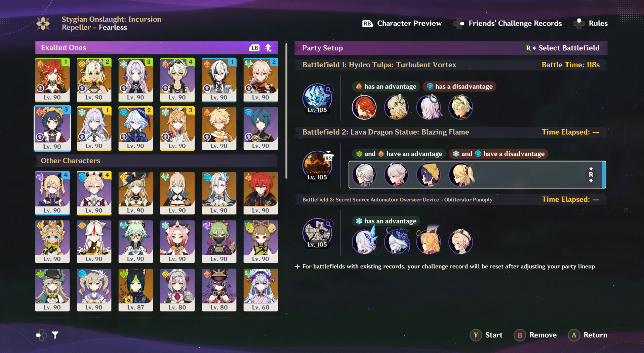Toggle red-haired Pyro character in first slot
The width and height of the screenshot is (644, 353).
pyautogui.click(x=52, y=80)
